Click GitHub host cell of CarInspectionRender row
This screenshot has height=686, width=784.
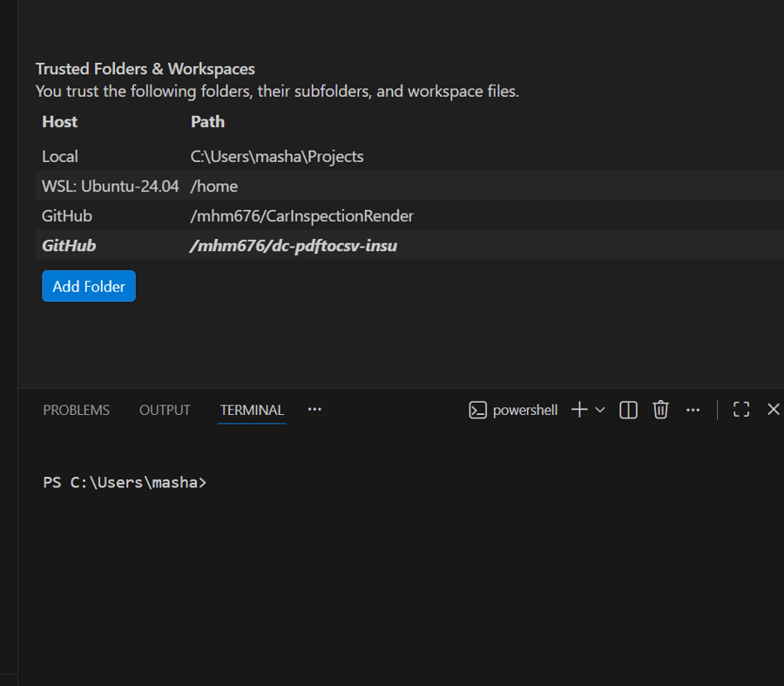[x=67, y=216]
